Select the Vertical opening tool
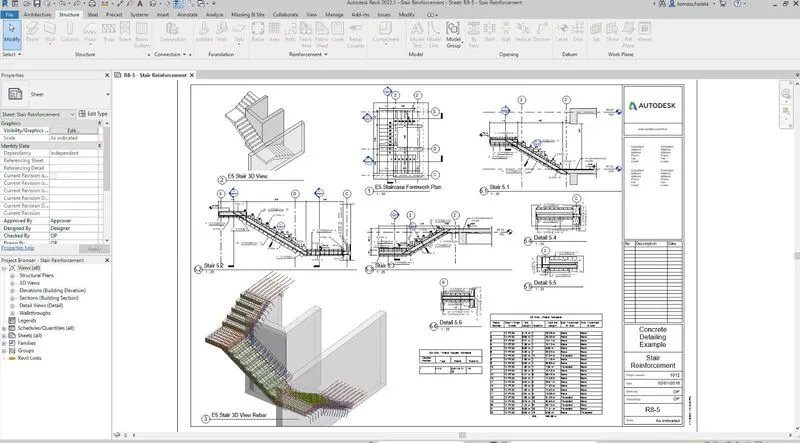This screenshot has width=800, height=443. pos(523,32)
